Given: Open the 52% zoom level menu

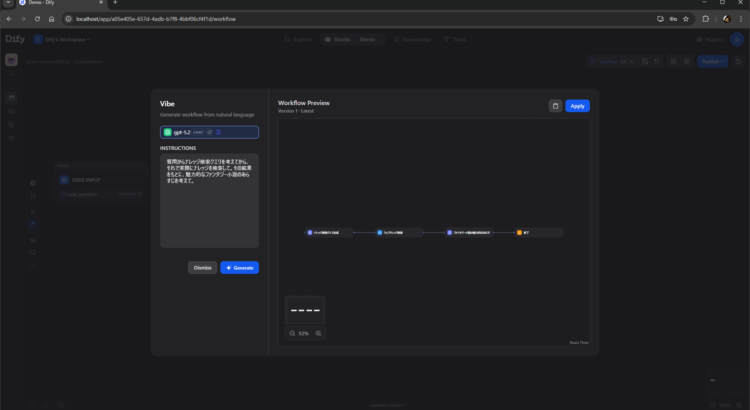Looking at the screenshot, I should point(305,333).
